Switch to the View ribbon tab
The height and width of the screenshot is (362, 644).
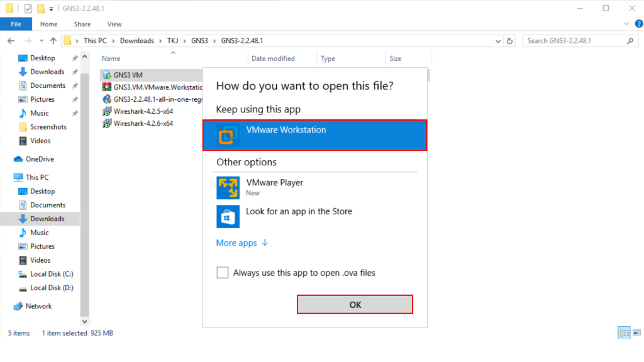[114, 25]
